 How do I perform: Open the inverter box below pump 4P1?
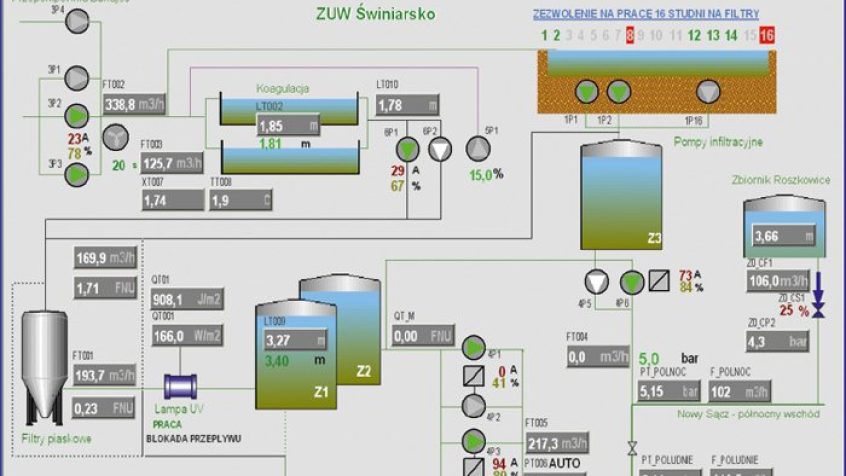point(474,376)
